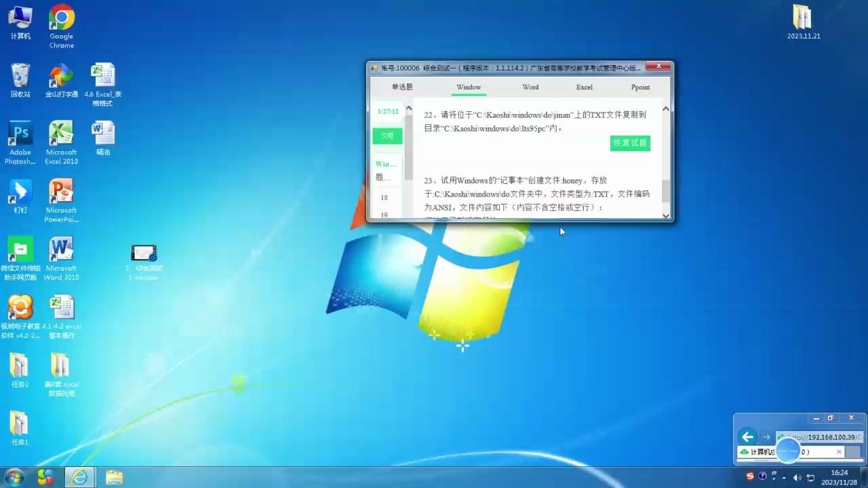This screenshot has width=868, height=488.
Task: Close the exam window
Action: point(658,66)
